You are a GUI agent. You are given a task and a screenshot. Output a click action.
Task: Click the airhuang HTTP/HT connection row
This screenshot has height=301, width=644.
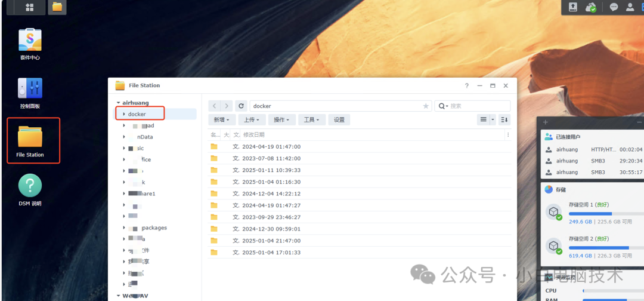593,149
